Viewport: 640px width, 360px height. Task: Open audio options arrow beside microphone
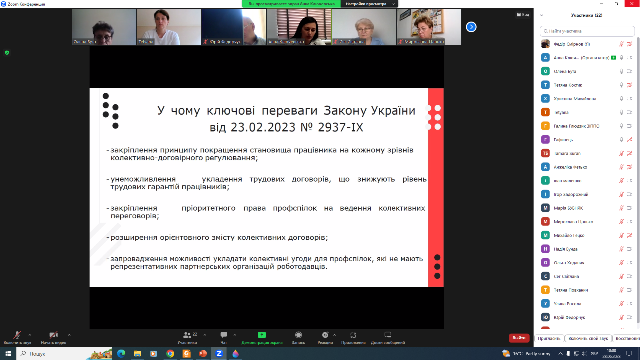[29, 335]
